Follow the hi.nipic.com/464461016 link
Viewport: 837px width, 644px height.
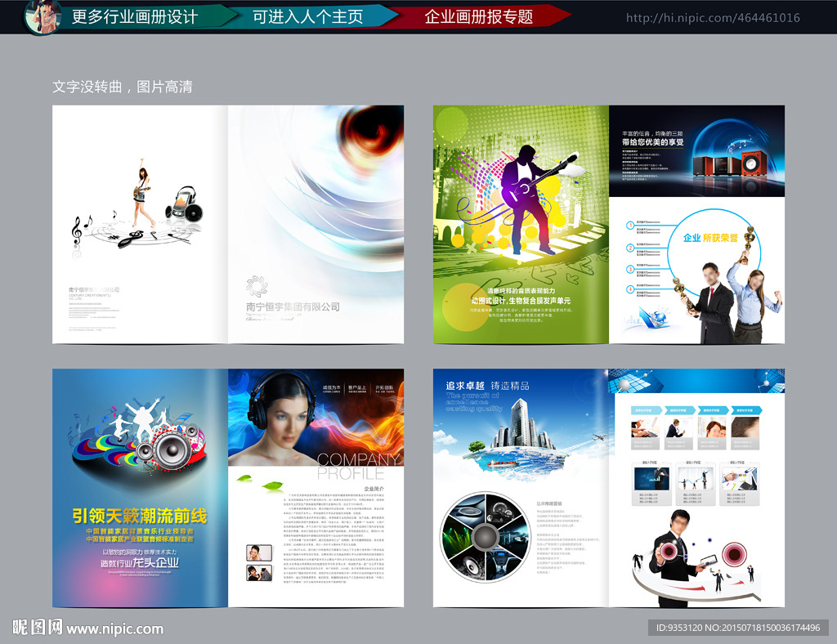713,18
